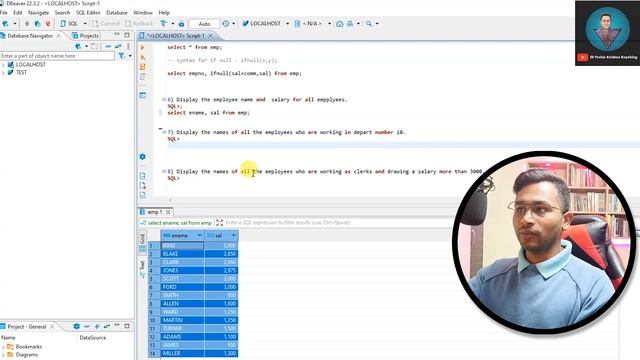
Task: Click the gear icon in Project - General panel
Action: click(x=76, y=327)
